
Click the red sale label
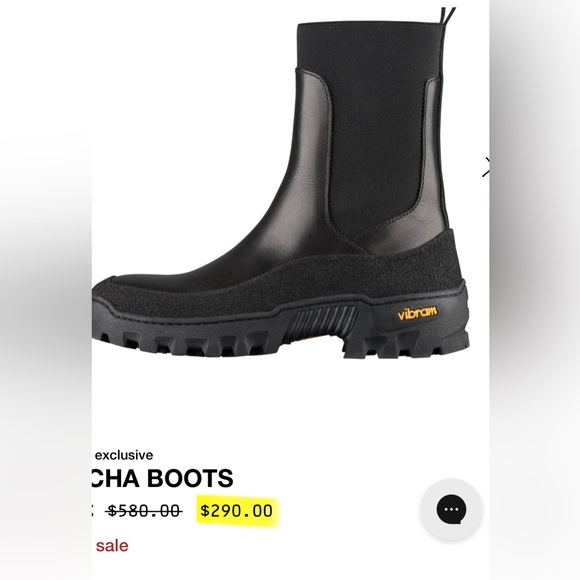[112, 546]
